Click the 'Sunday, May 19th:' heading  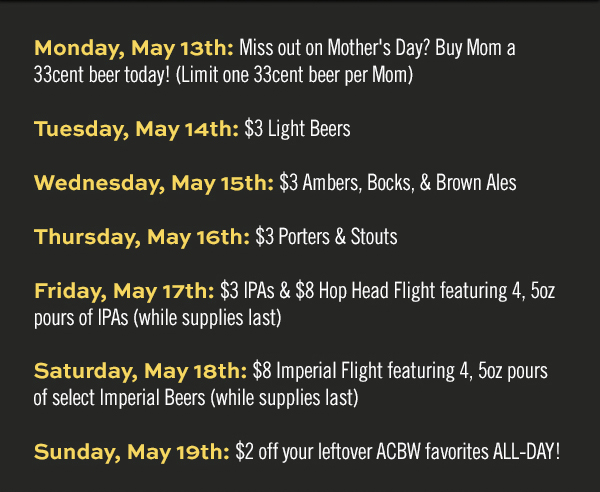[132, 453]
